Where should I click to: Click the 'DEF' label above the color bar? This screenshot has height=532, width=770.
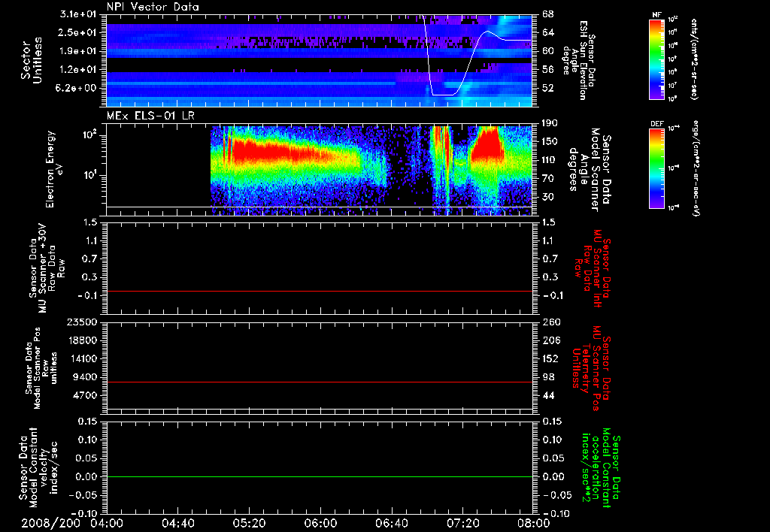657,124
